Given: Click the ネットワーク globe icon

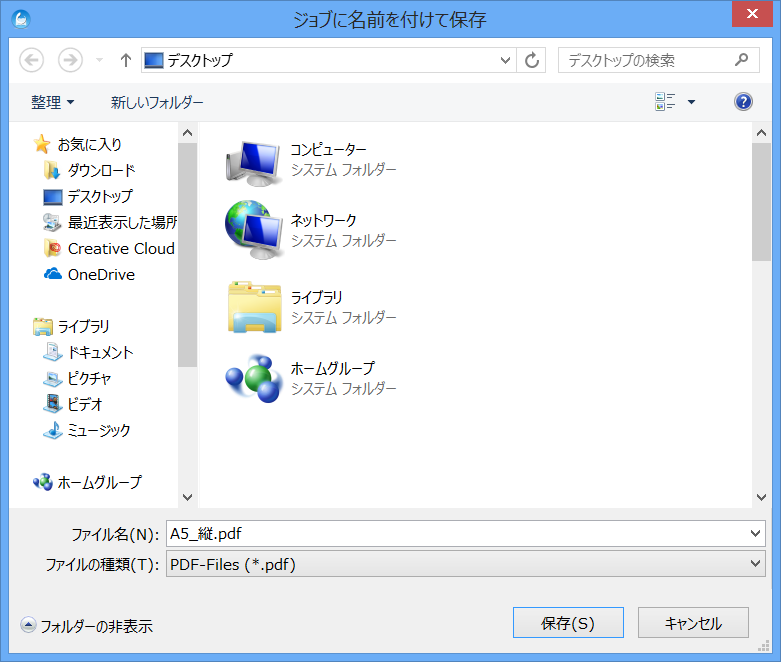Looking at the screenshot, I should click(254, 230).
